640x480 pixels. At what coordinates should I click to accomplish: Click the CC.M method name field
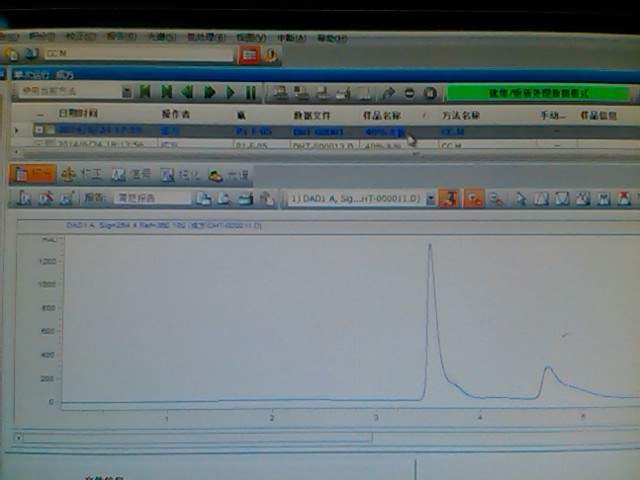coord(139,54)
